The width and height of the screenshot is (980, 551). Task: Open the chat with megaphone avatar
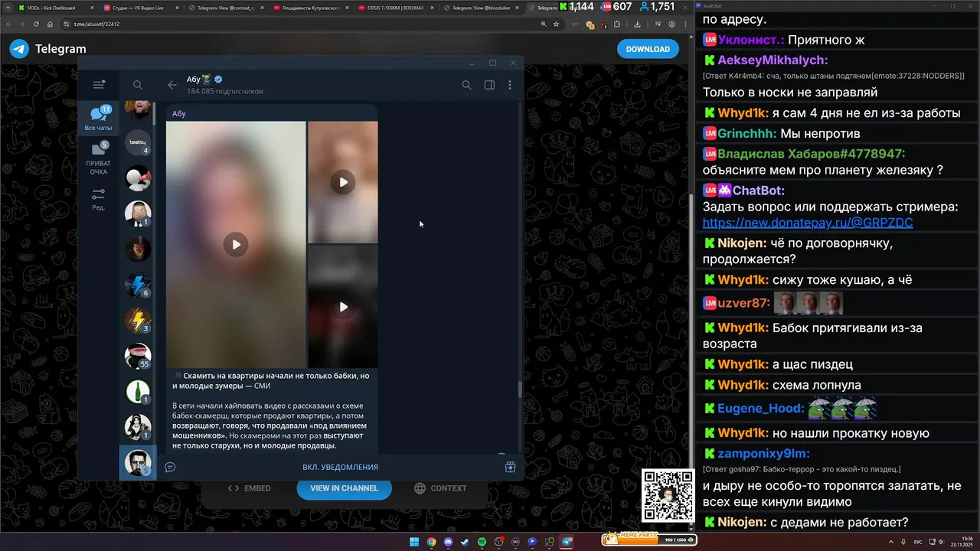tap(138, 178)
